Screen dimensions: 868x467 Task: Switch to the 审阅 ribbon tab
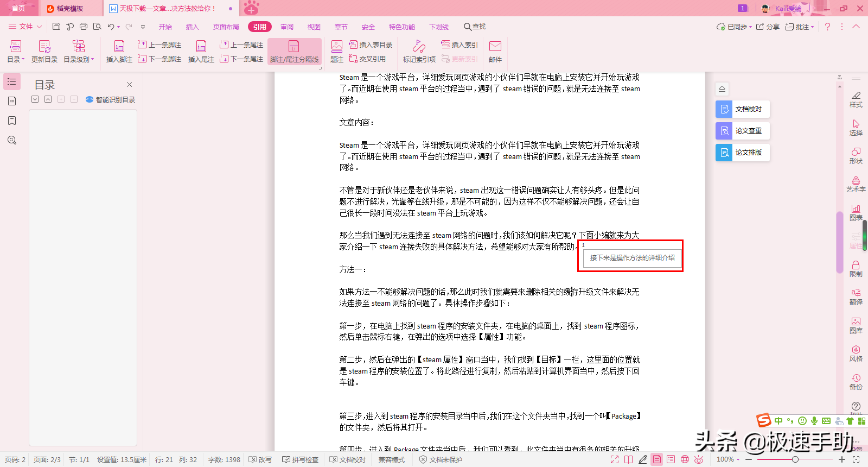coord(287,27)
